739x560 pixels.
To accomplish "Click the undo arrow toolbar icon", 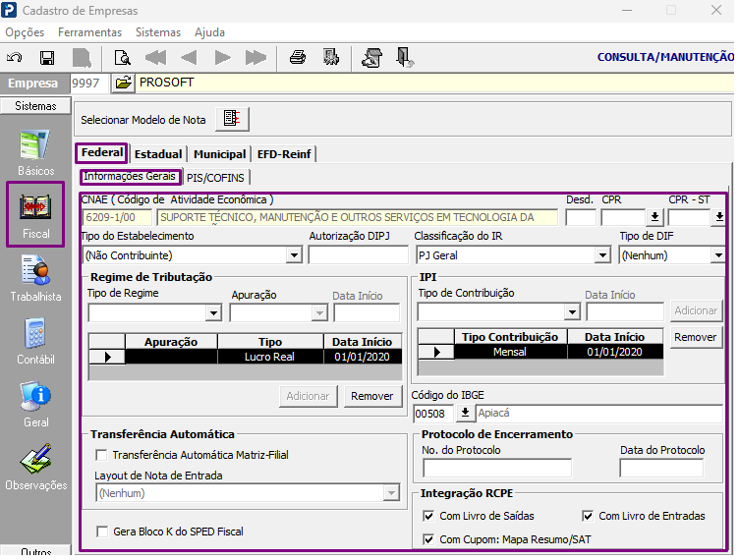I will coord(15,57).
